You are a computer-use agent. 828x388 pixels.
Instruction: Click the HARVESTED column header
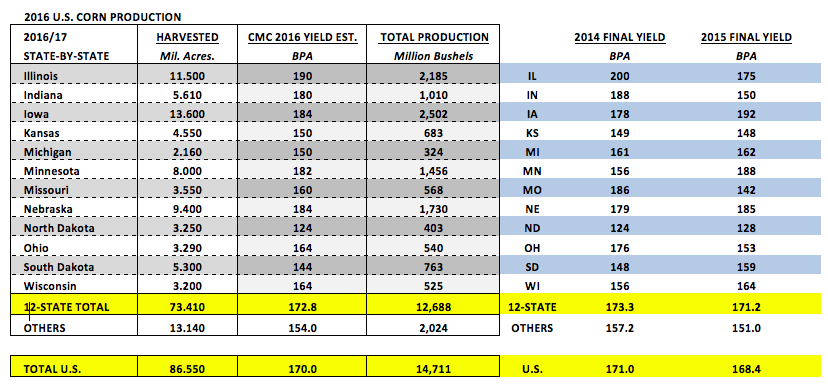[187, 37]
